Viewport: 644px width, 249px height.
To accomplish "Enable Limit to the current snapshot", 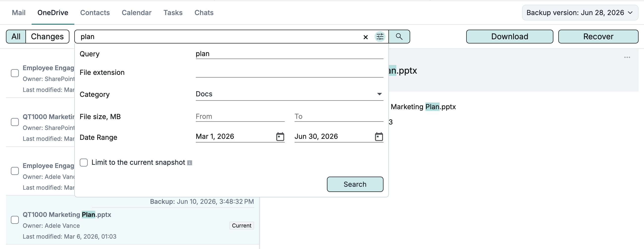I will point(84,163).
